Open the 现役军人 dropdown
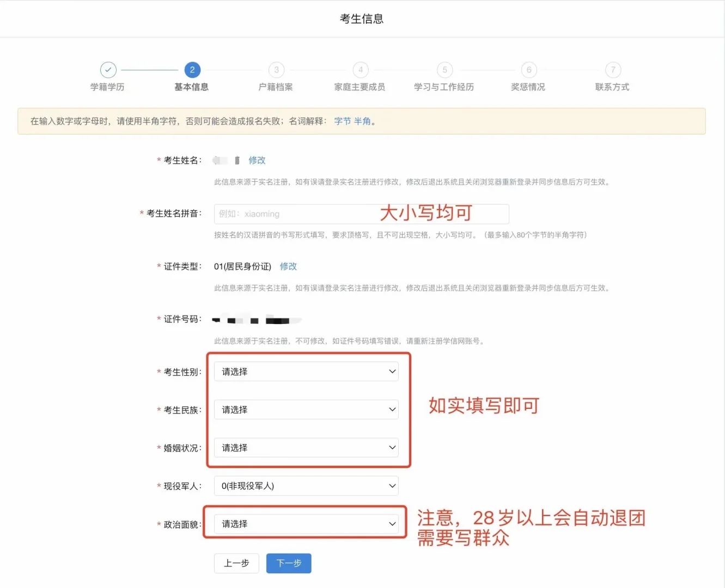Image resolution: width=725 pixels, height=588 pixels. tap(306, 486)
